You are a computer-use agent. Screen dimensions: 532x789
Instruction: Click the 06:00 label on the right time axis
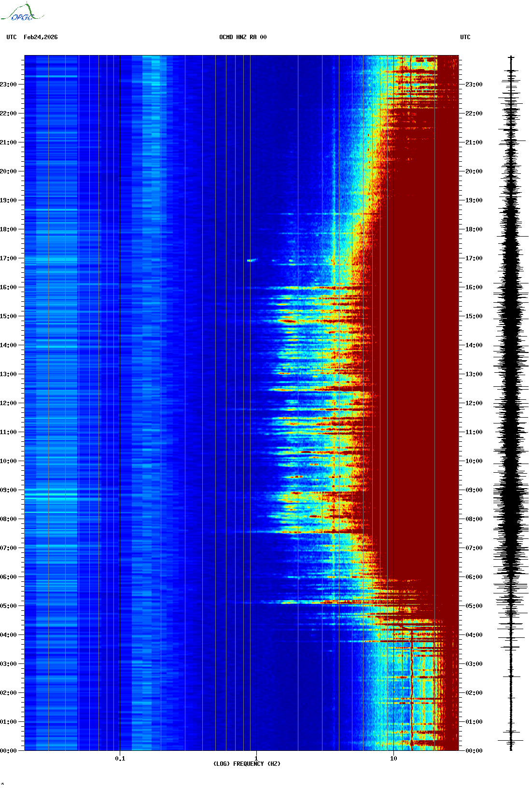coord(474,577)
